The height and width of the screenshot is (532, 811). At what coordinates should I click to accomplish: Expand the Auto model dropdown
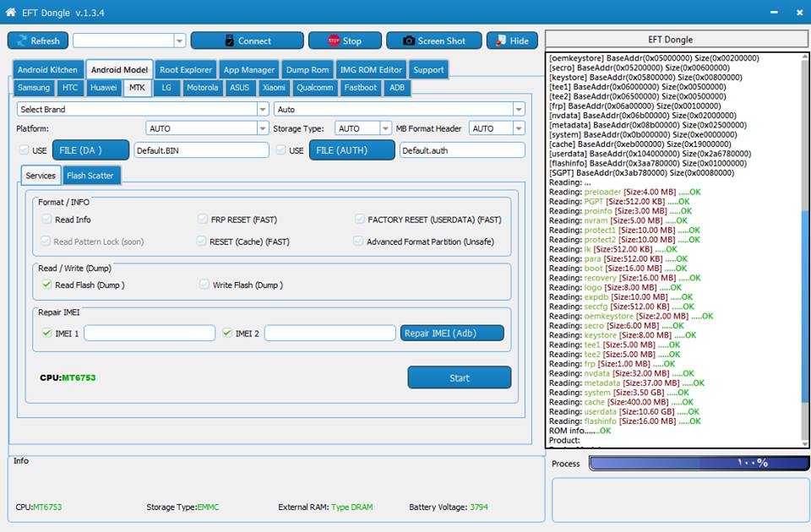(x=518, y=109)
